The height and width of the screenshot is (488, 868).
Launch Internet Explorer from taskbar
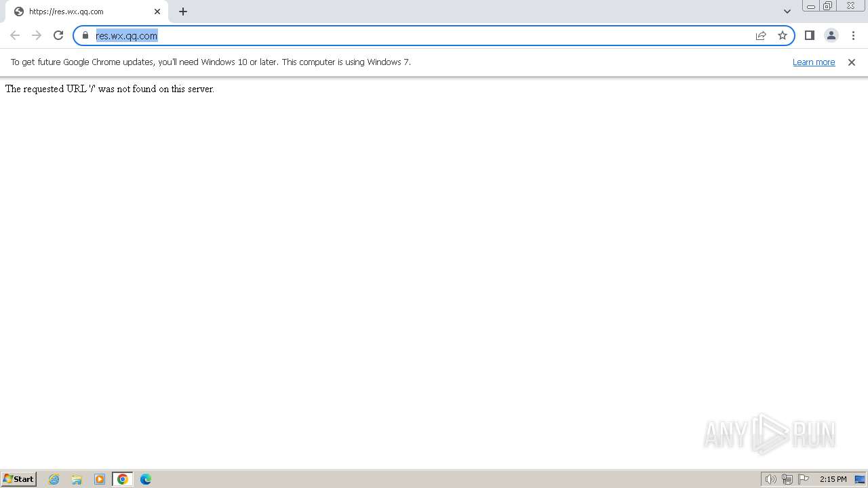coord(54,479)
